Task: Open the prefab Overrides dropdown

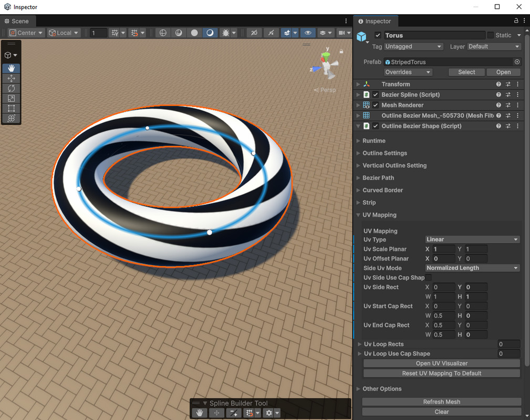Action: pyautogui.click(x=408, y=72)
